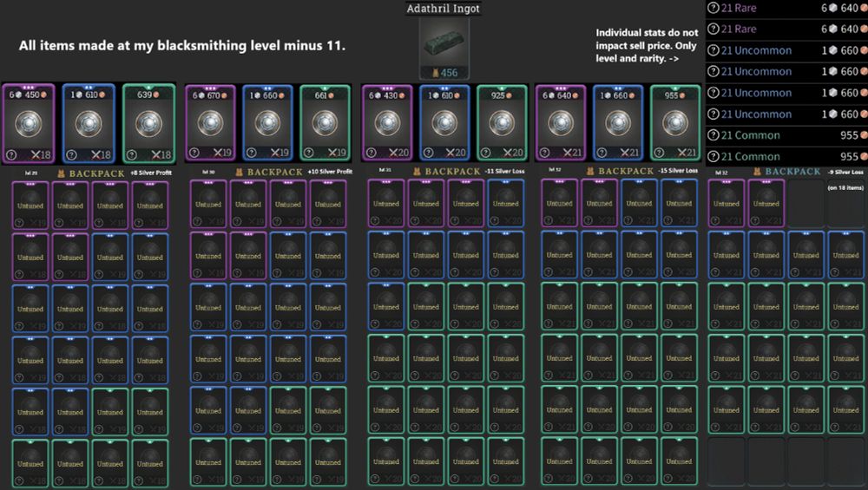Image resolution: width=868 pixels, height=490 pixels.
Task: Click the x18 quantity on the 639 card
Action: tap(161, 155)
